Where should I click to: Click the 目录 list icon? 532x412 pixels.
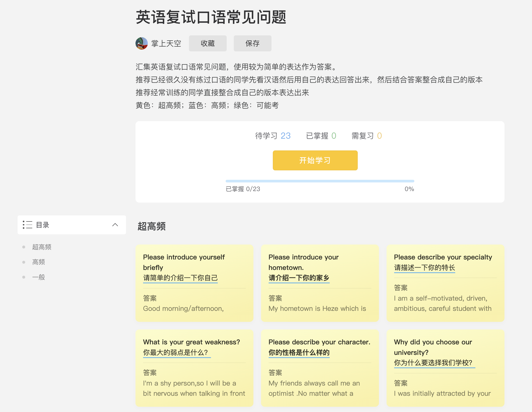tap(28, 225)
